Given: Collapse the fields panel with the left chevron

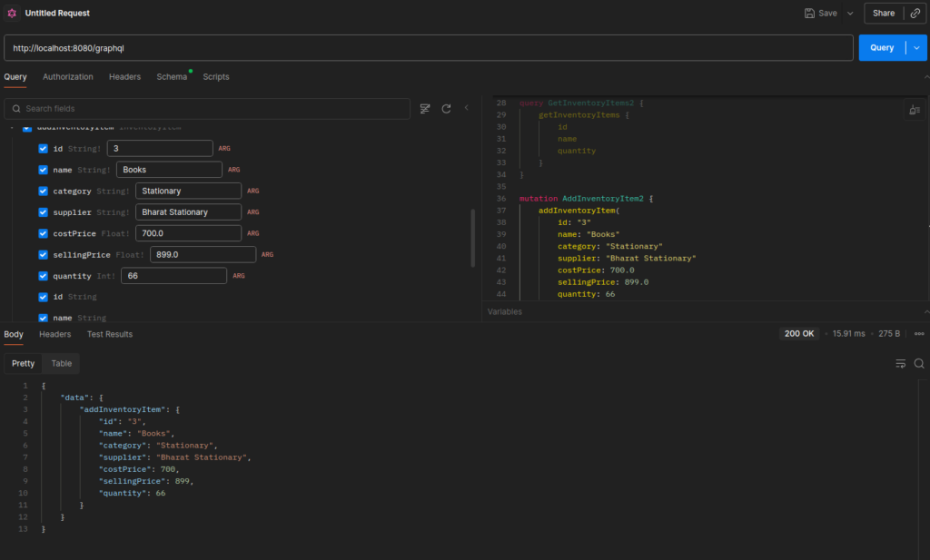Looking at the screenshot, I should (466, 108).
